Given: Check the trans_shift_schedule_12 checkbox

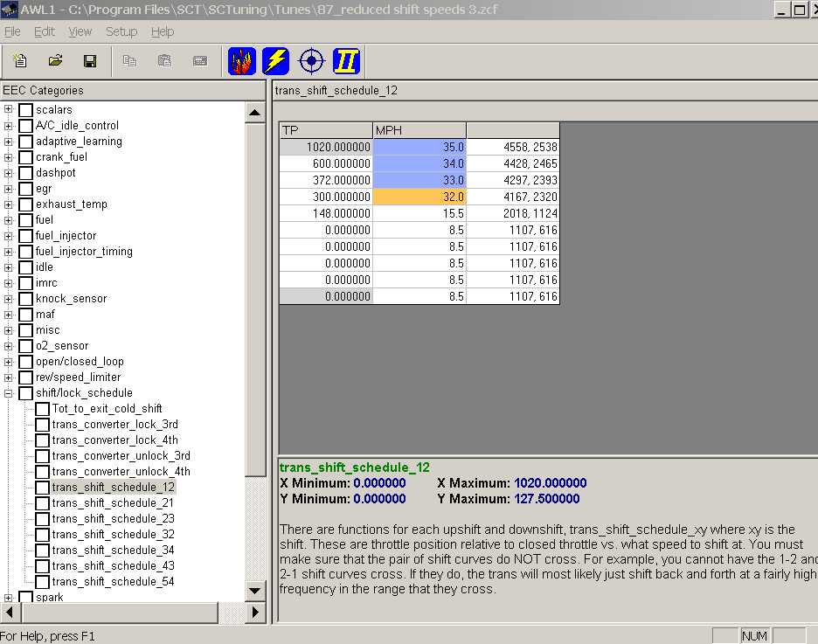Looking at the screenshot, I should (x=42, y=488).
